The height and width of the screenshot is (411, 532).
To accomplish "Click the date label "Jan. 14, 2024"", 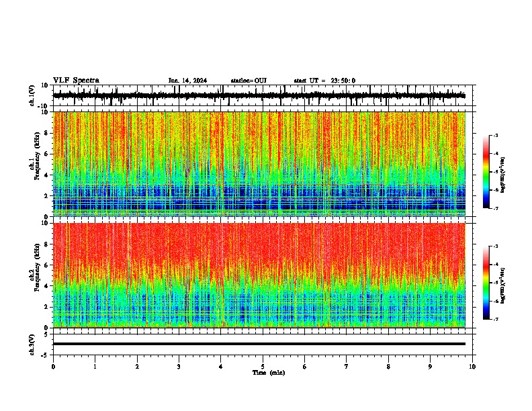I will tap(187, 81).
